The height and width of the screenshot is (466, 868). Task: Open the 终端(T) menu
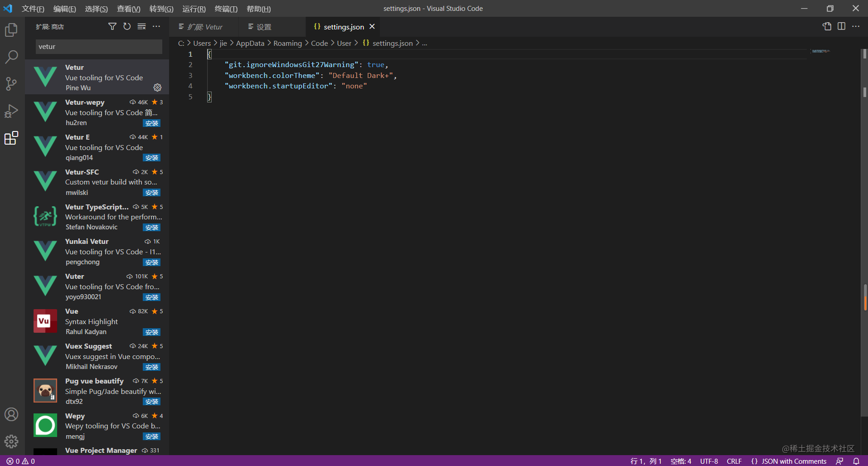(x=226, y=9)
